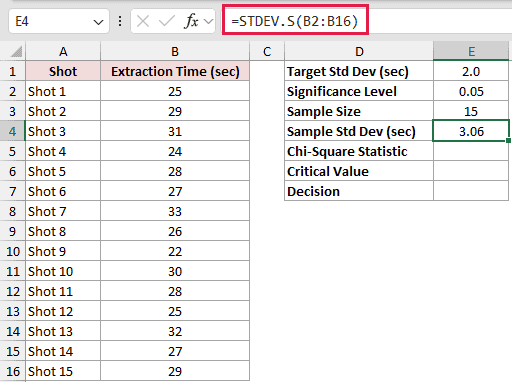Click the Enter checkmark icon in formula bar
The height and width of the screenshot is (382, 512).
pyautogui.click(x=166, y=22)
